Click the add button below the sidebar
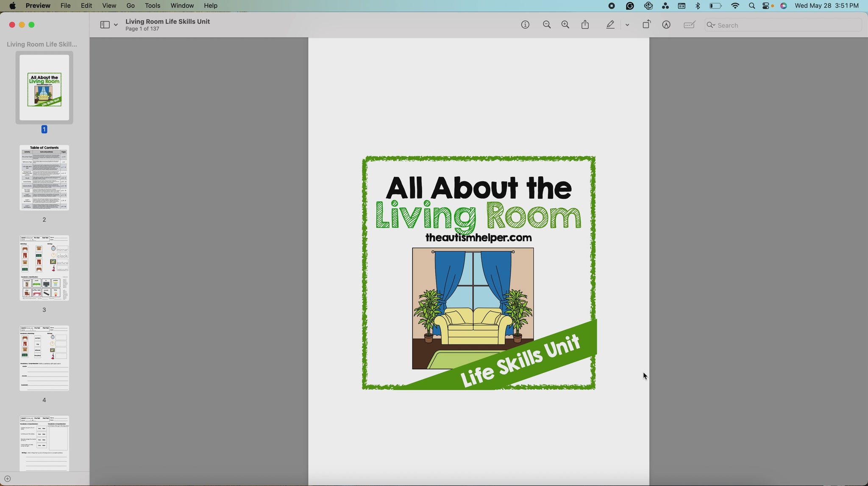The width and height of the screenshot is (868, 486). tap(7, 479)
